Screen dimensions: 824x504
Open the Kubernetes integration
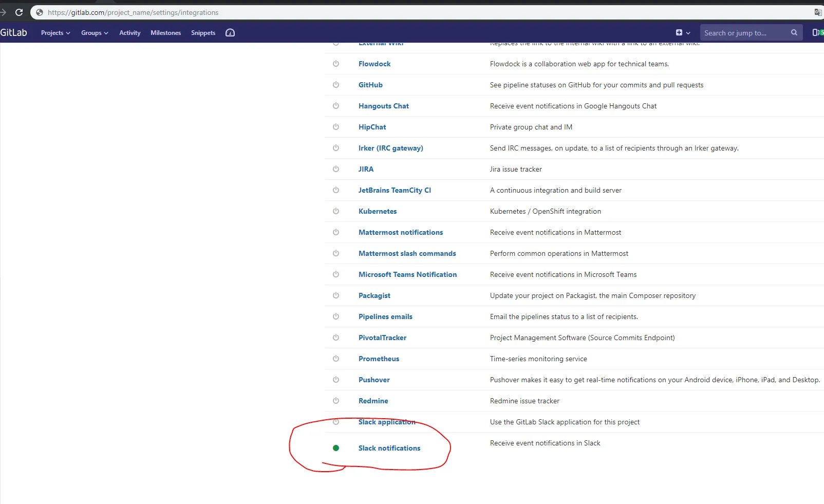click(378, 211)
